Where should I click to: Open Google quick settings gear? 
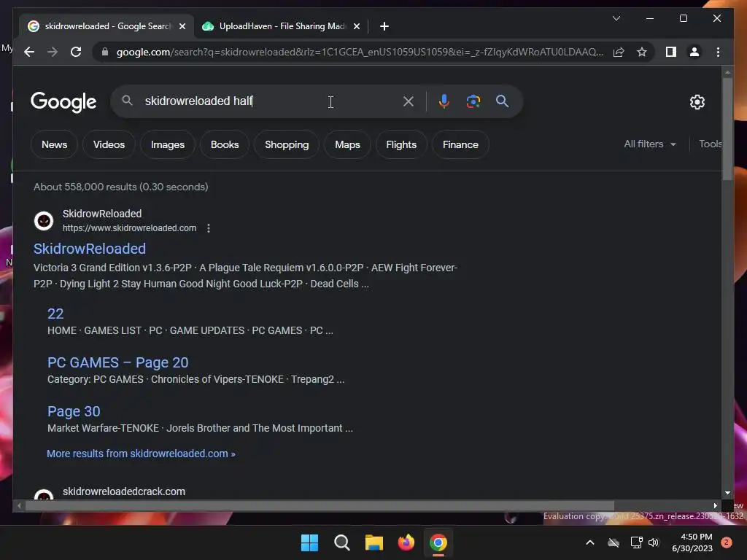(x=697, y=101)
